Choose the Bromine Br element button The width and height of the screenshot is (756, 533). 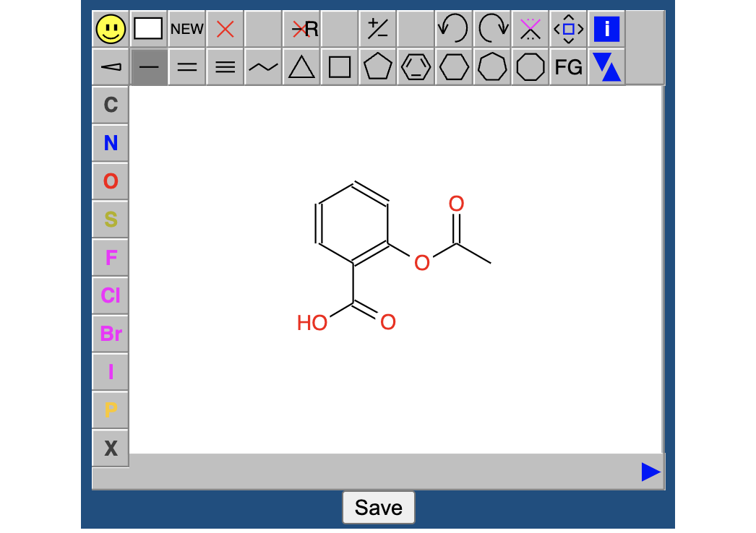(111, 334)
